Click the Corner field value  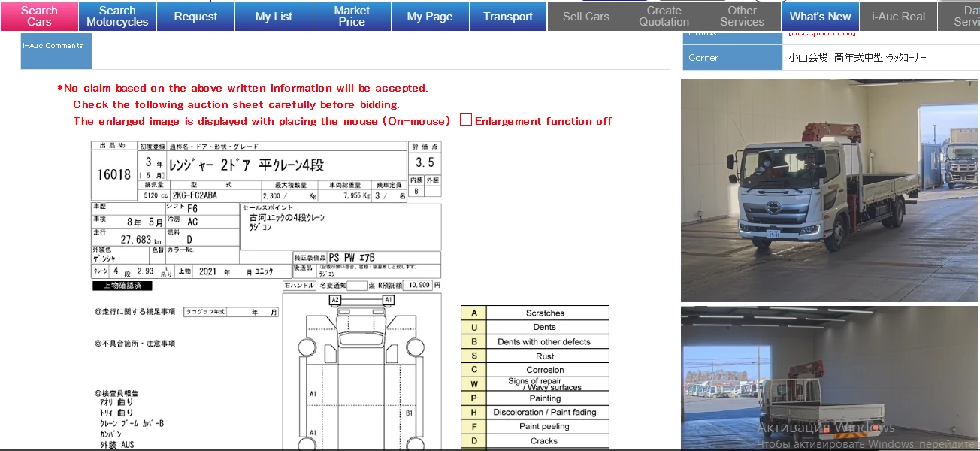coord(857,58)
